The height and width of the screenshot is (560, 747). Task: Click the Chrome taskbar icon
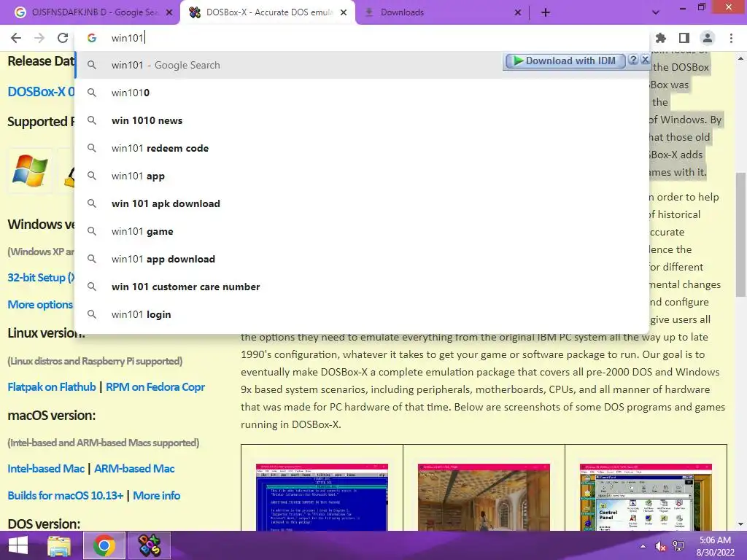tap(104, 545)
